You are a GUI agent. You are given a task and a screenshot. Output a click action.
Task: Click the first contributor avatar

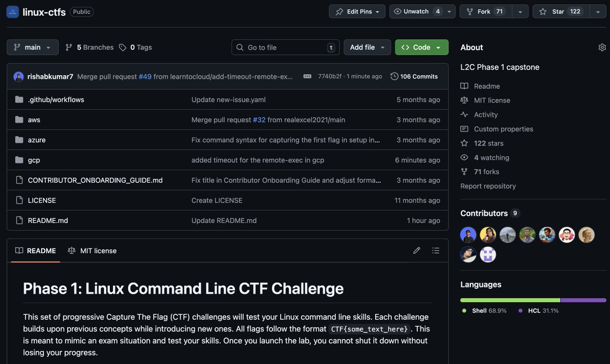pyautogui.click(x=468, y=235)
